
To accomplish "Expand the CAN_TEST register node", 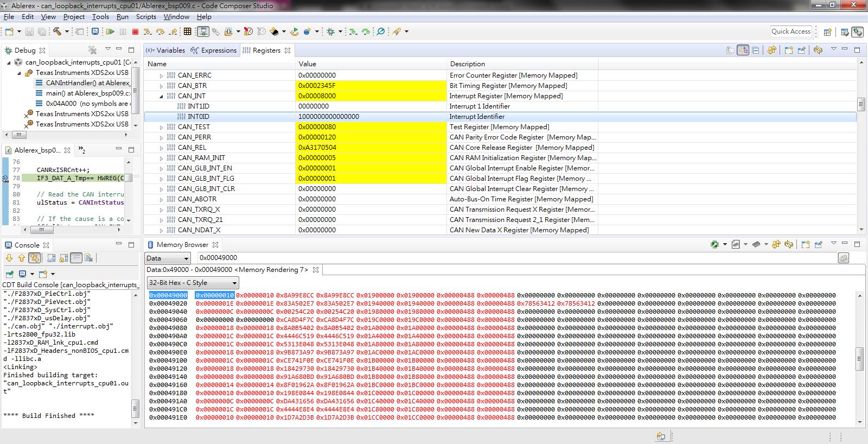I will point(161,128).
